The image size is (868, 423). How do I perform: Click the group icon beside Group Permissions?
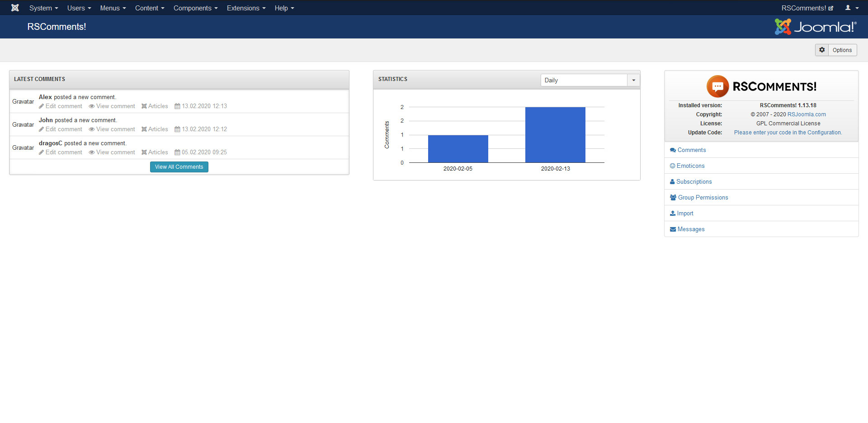coord(673,198)
